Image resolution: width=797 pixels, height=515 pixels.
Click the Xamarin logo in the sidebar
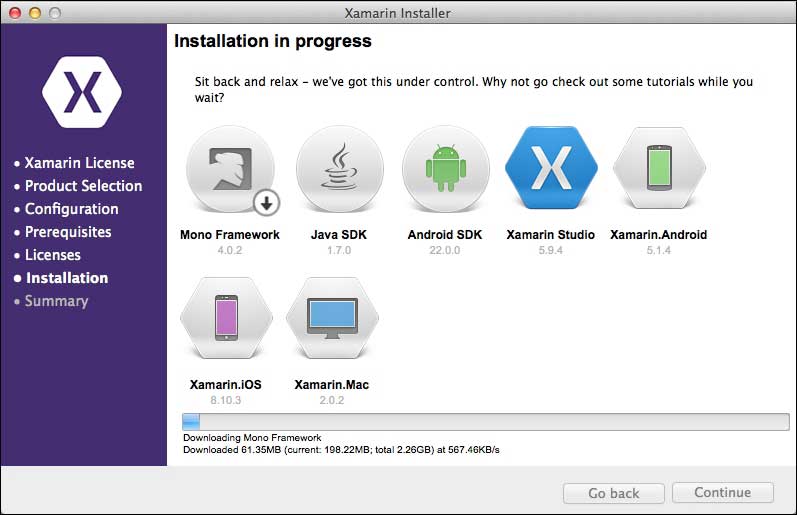coord(82,92)
